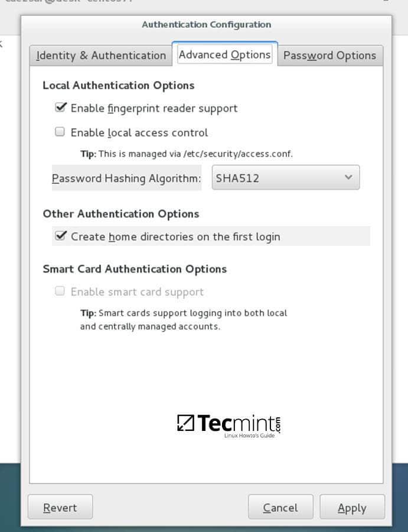Screen dimensions: 408x532
Task: Toggle Enable smart card support checkbox
Action: click(60, 291)
